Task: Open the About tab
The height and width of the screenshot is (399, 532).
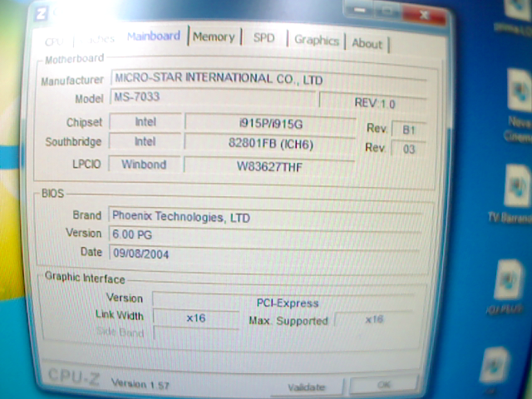Action: tap(367, 43)
